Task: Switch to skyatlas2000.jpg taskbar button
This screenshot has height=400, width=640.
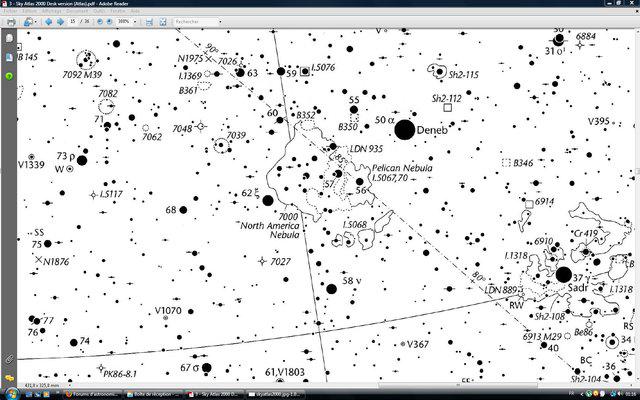Action: coord(276,394)
